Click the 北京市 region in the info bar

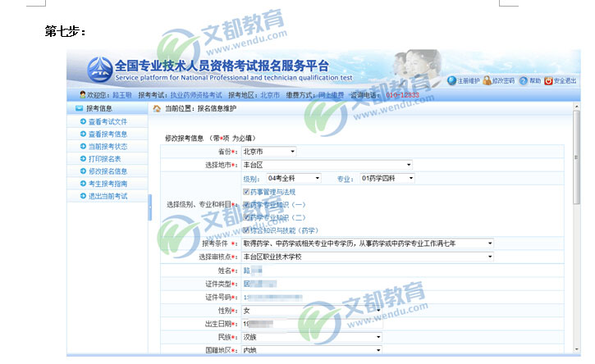point(270,95)
